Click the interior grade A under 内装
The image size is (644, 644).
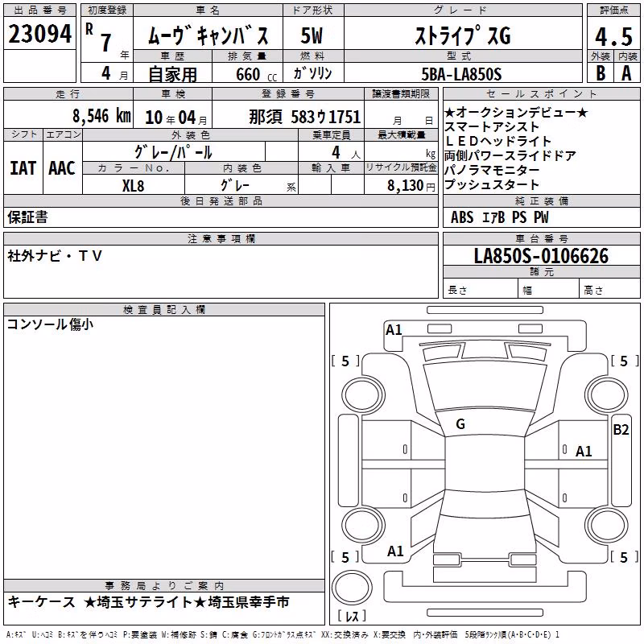click(x=626, y=73)
